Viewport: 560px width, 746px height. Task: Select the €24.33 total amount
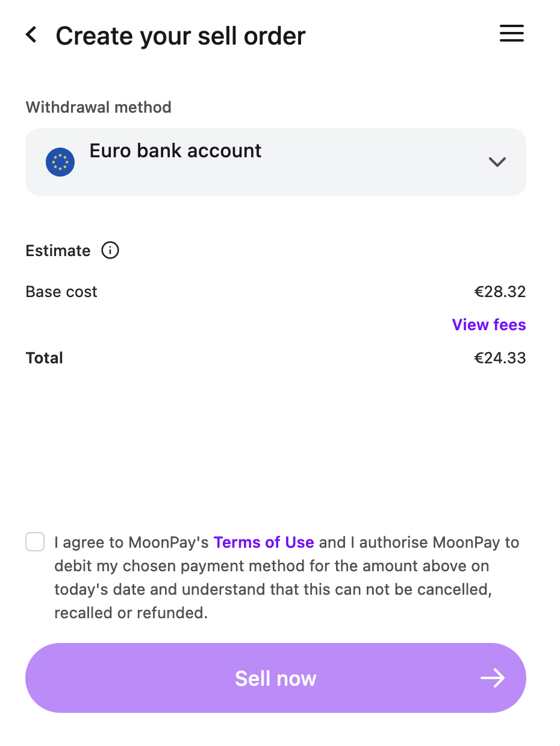coord(500,358)
